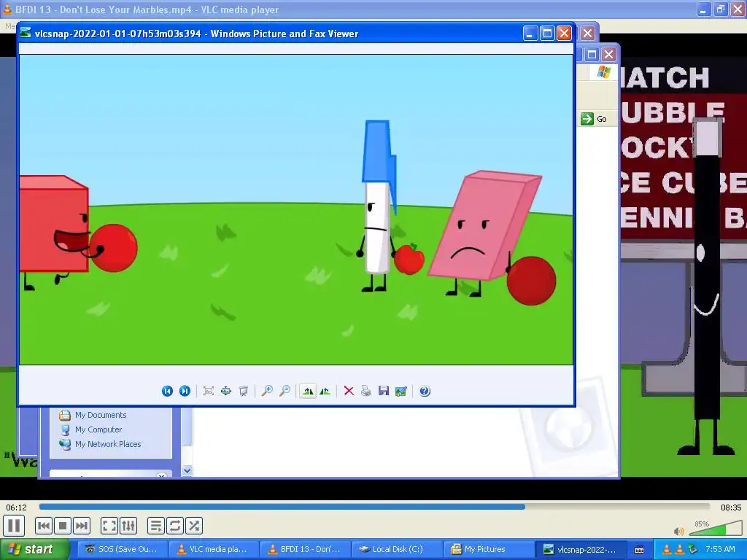The image size is (747, 560).
Task: Minimize the VLC media player window
Action: coord(703,9)
